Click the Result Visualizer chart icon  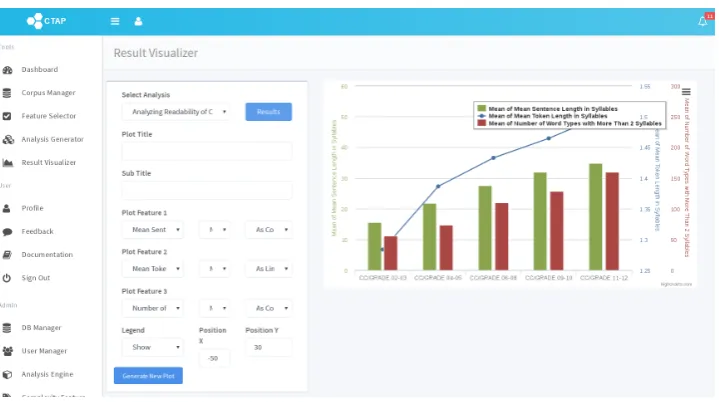pyautogui.click(x=7, y=163)
